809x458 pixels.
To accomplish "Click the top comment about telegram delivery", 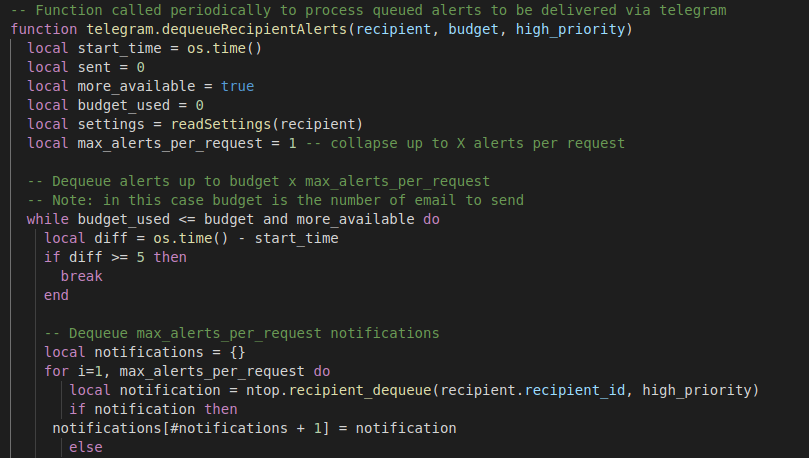I will coord(368,10).
